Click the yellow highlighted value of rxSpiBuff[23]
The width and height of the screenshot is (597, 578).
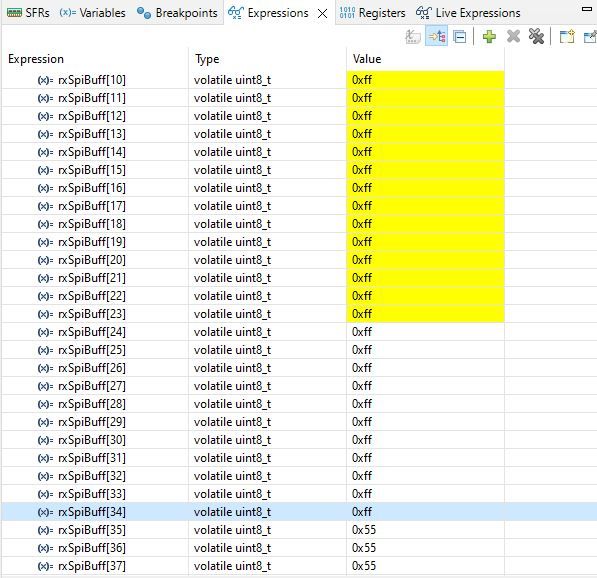[425, 314]
